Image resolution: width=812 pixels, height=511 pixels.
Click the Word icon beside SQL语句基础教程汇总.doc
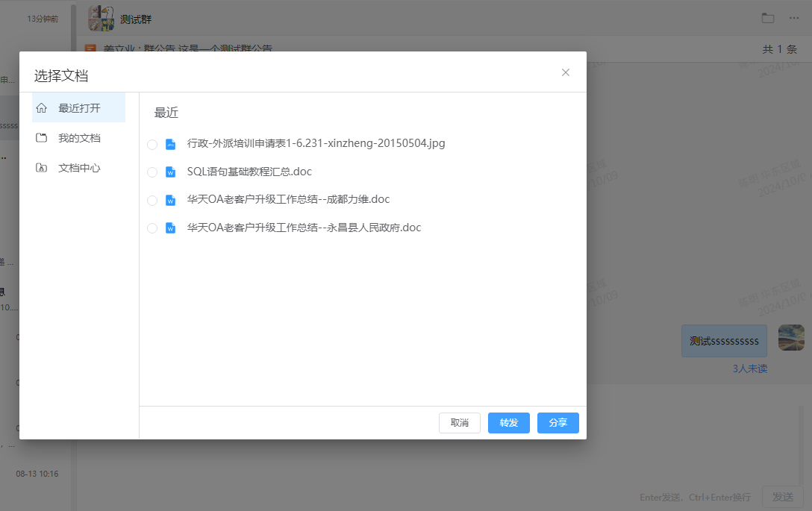(170, 172)
